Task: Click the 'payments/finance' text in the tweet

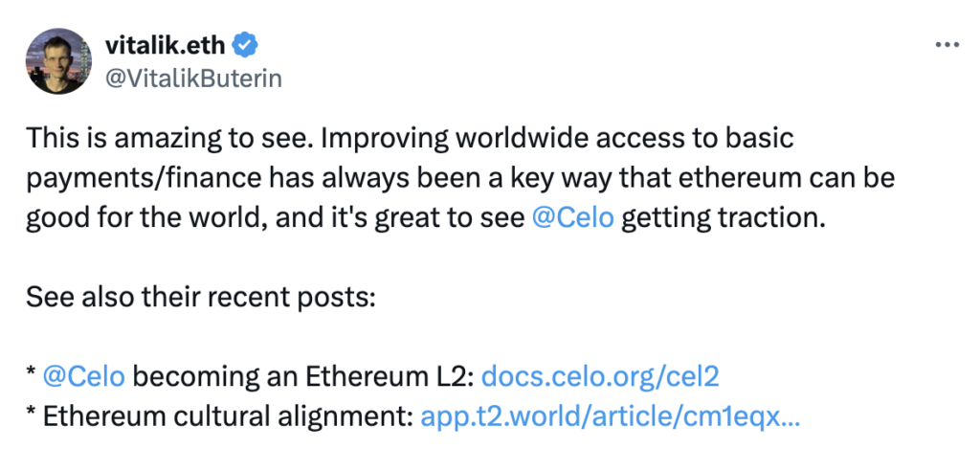Action: [145, 178]
